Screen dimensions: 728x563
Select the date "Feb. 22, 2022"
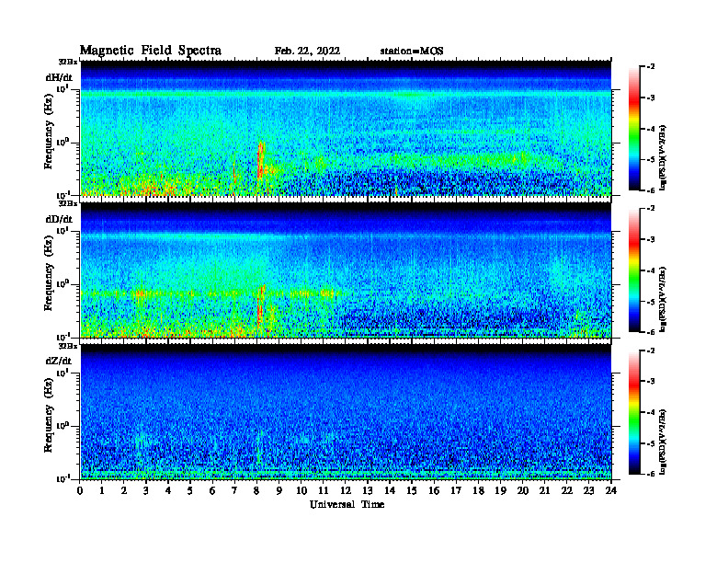(307, 52)
